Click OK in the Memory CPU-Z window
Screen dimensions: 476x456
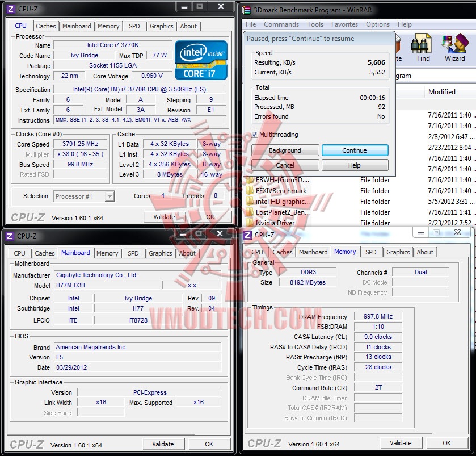[447, 443]
